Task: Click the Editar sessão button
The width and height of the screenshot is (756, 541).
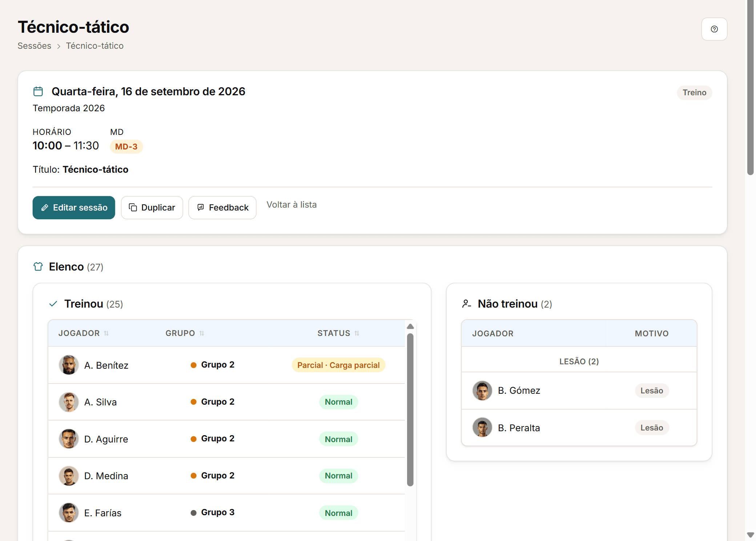Action: [74, 208]
